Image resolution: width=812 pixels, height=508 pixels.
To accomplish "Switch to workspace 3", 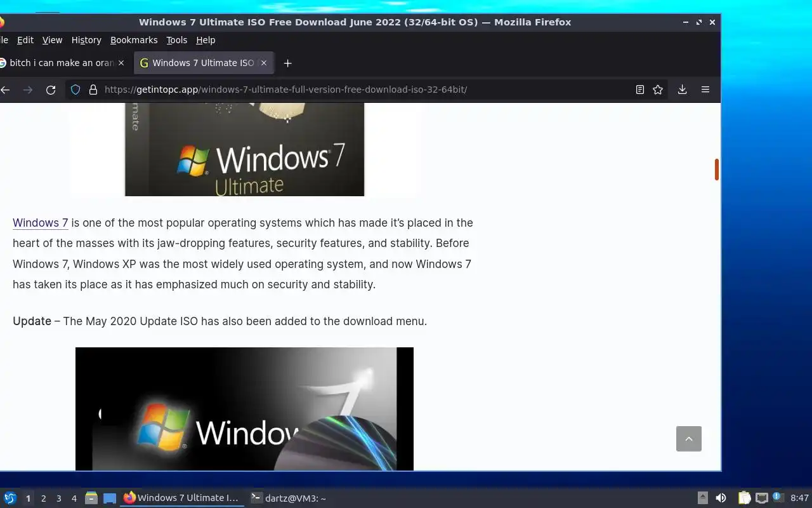I will 58,498.
